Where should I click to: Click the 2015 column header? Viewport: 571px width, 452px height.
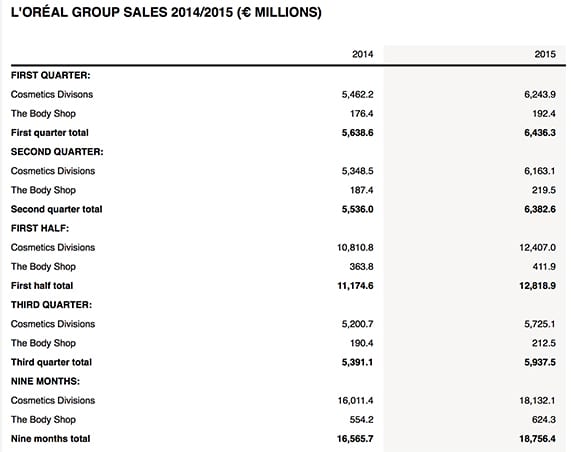545,54
